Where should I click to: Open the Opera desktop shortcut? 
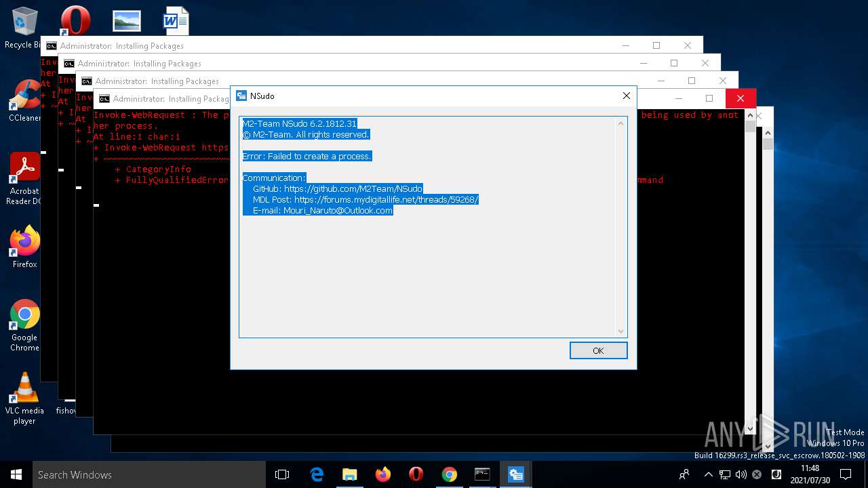point(75,20)
